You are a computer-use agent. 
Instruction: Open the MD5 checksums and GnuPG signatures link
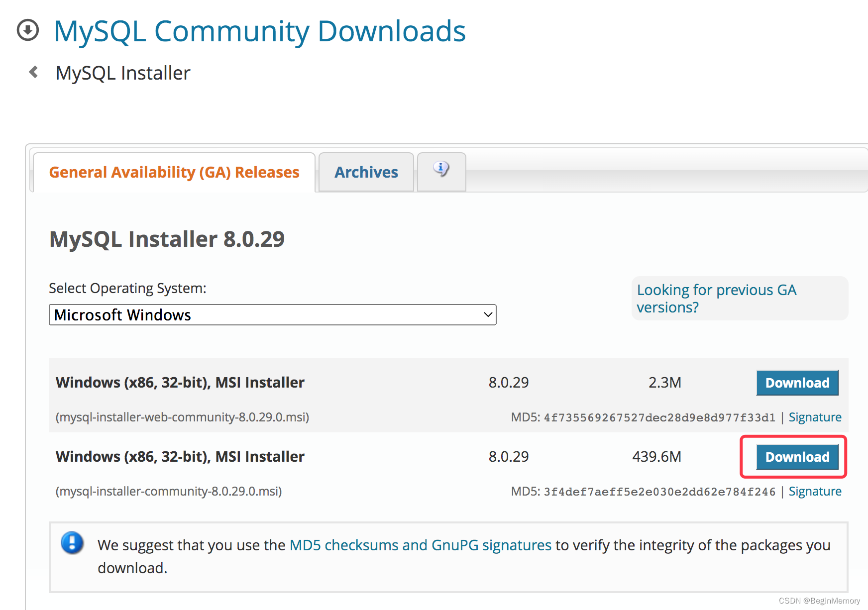pyautogui.click(x=420, y=545)
